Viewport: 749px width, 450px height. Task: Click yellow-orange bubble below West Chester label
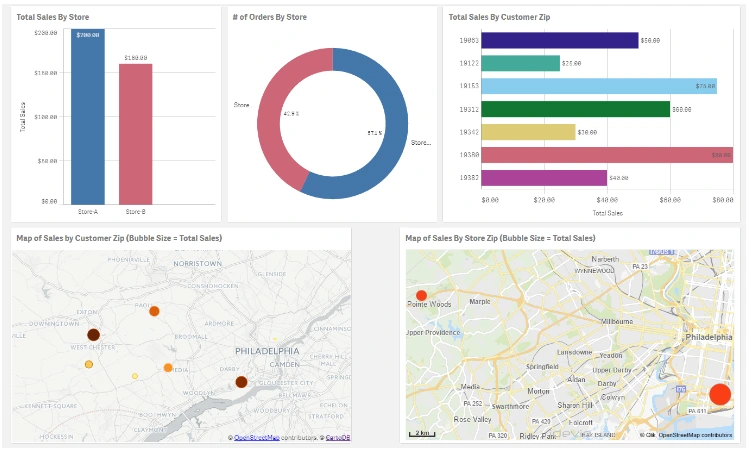(x=88, y=364)
